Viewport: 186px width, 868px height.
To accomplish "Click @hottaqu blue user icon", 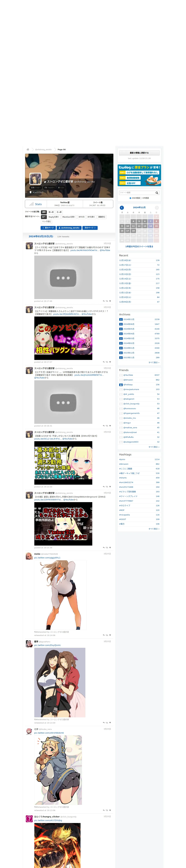I will (121, 385).
